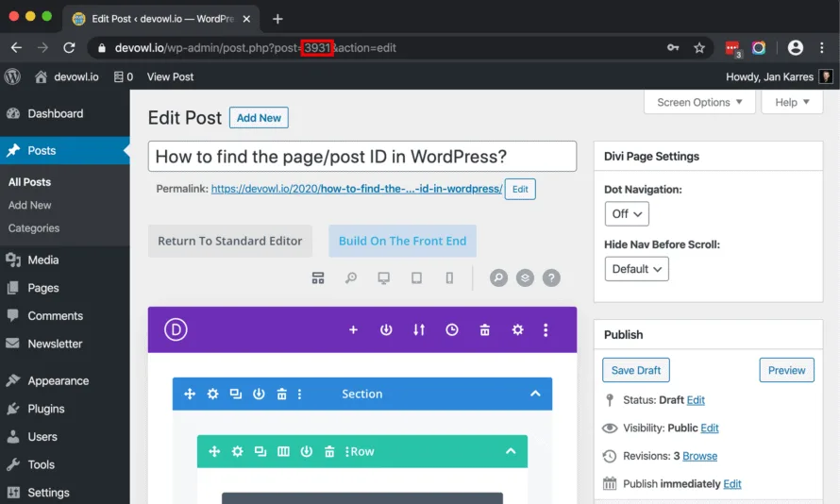Click View Post in admin bar
840x504 pixels.
pos(170,77)
